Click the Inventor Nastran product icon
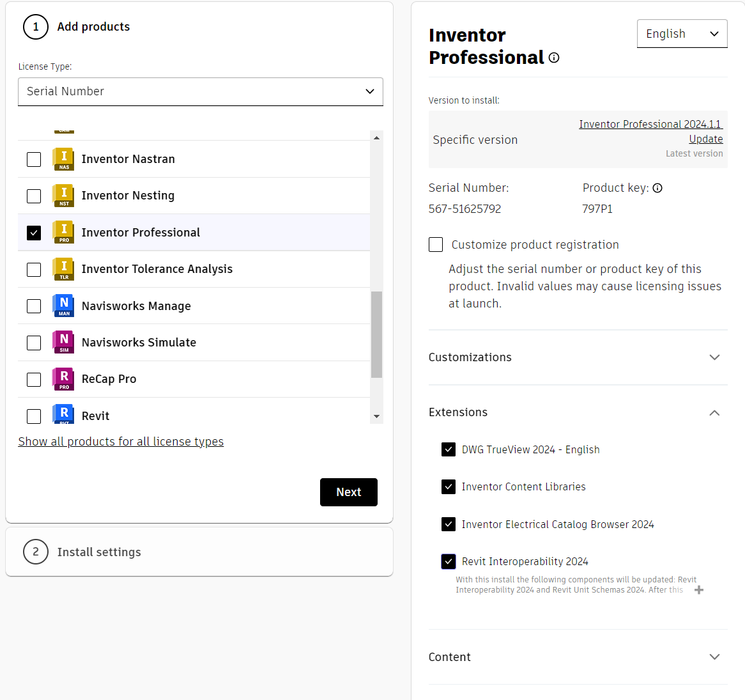Screen dimensions: 745x700 [x=63, y=159]
